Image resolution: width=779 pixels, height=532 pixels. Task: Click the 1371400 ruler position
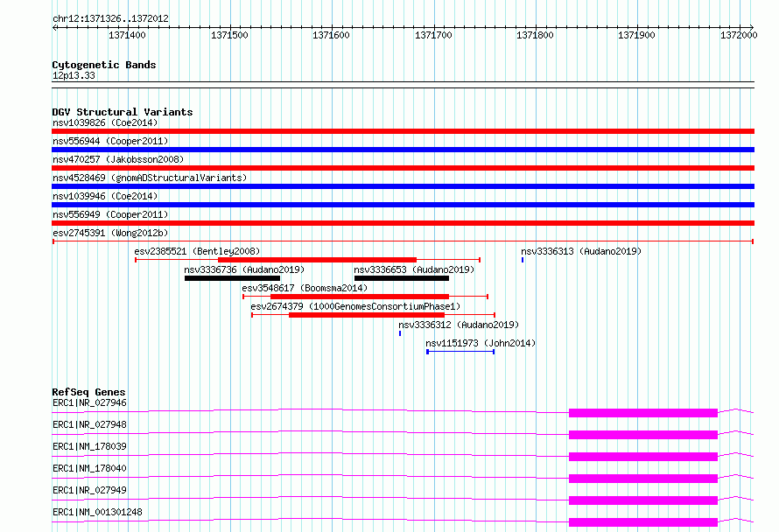pos(127,35)
